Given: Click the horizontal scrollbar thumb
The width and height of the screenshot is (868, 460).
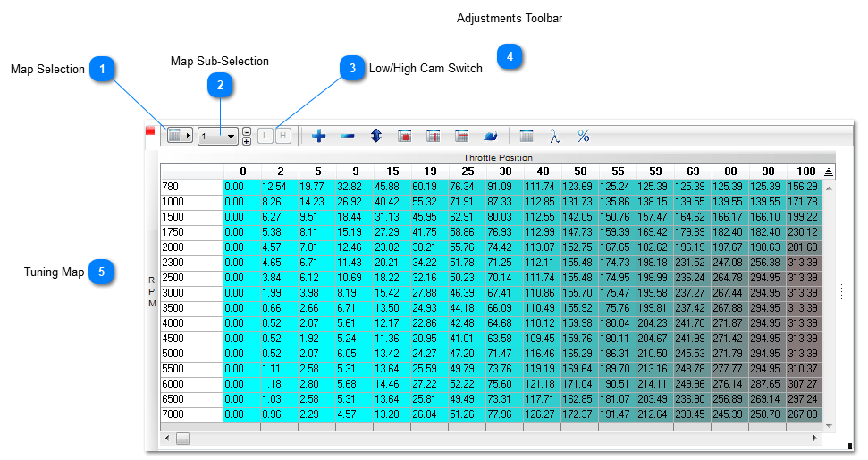Looking at the screenshot, I should pyautogui.click(x=182, y=439).
